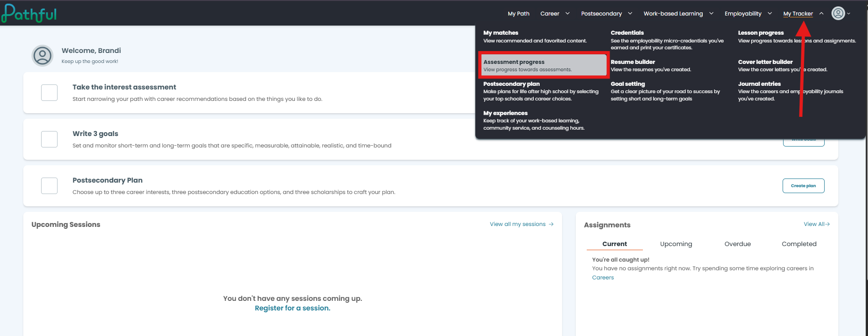The height and width of the screenshot is (336, 868).
Task: Follow the Careers link
Action: point(603,278)
